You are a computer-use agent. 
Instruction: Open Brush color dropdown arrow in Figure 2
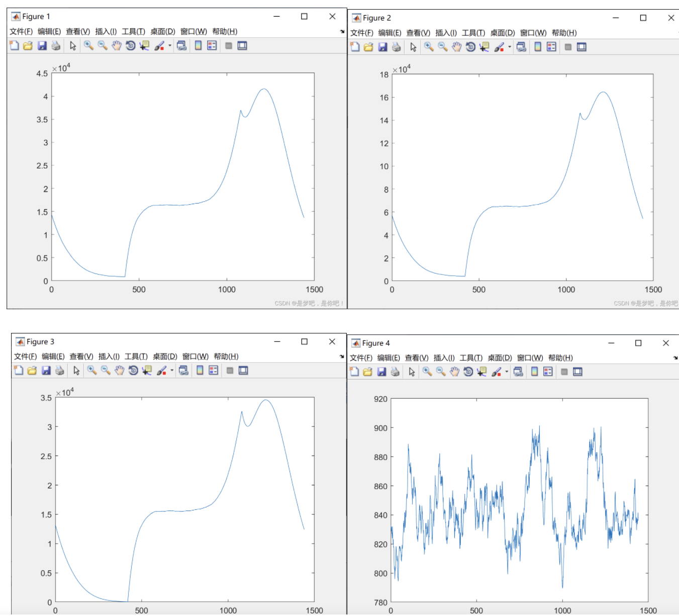pos(510,47)
